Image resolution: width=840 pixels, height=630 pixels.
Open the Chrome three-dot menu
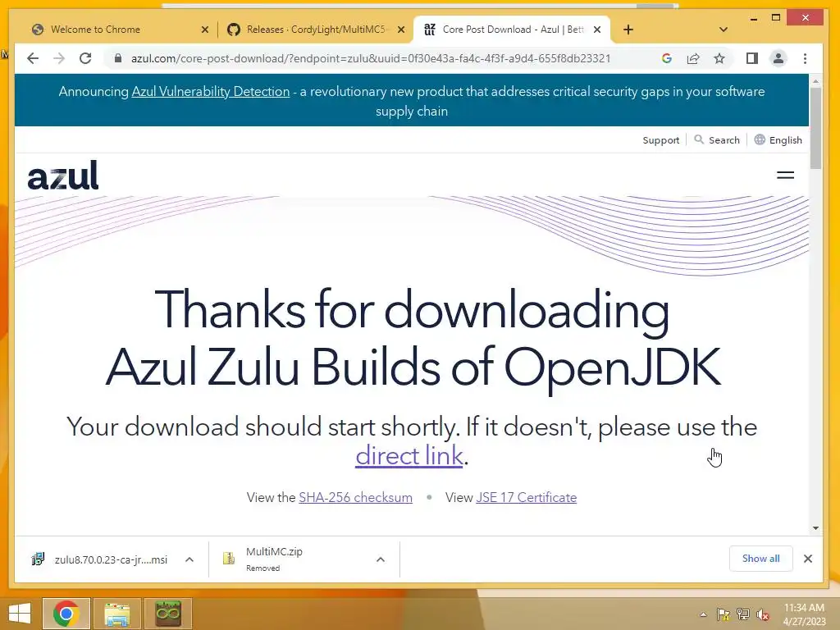tap(806, 58)
